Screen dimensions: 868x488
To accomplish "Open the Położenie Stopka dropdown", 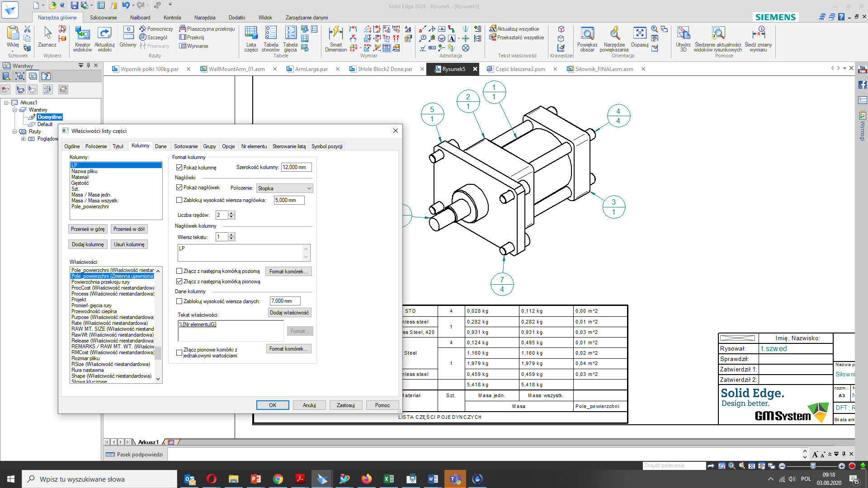I will 284,188.
